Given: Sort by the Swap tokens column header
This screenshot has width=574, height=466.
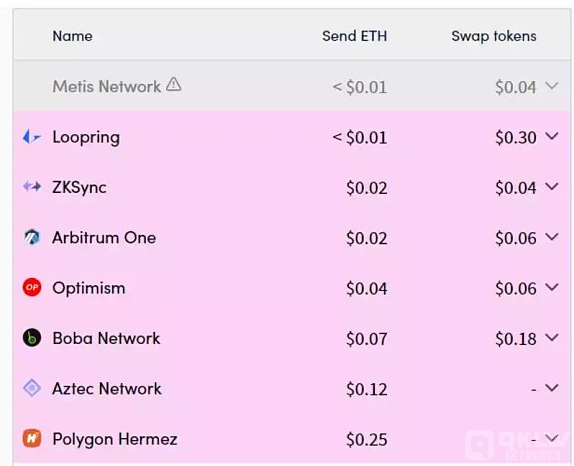Looking at the screenshot, I should coord(494,36).
